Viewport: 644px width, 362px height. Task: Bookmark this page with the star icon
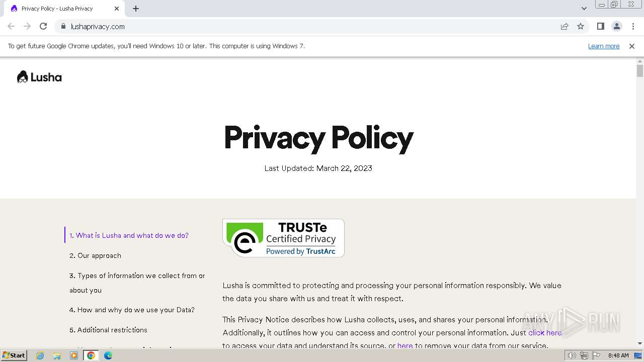pyautogui.click(x=581, y=26)
